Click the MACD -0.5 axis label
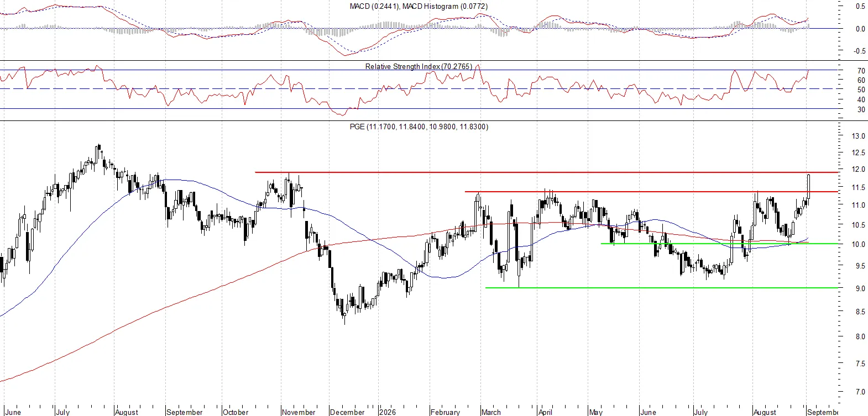Viewport: 868px width, 416px height. (x=859, y=51)
